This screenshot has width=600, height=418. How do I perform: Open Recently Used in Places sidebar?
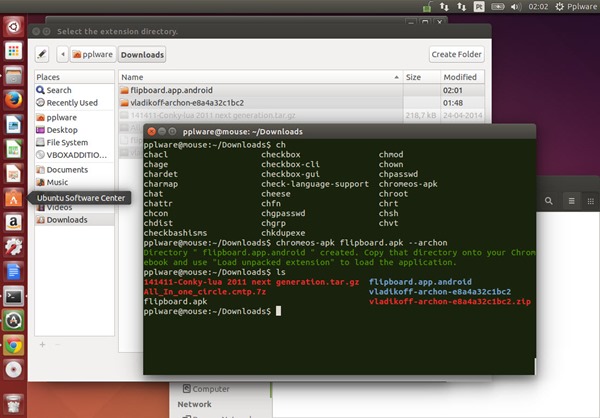pos(74,103)
